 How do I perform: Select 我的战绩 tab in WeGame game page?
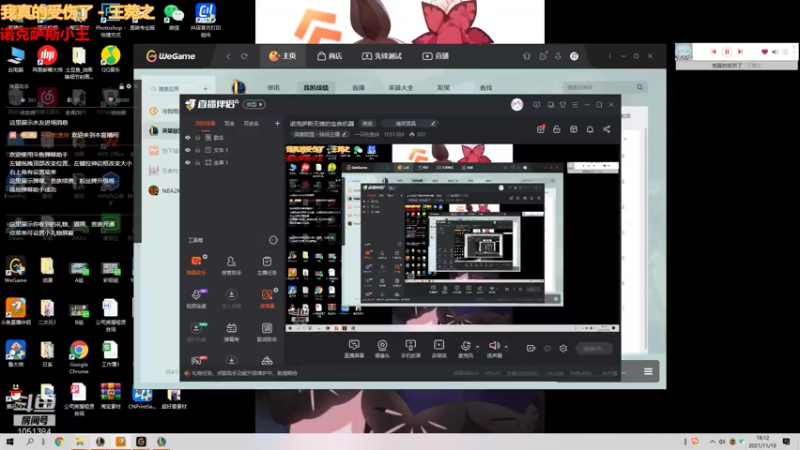tap(316, 88)
